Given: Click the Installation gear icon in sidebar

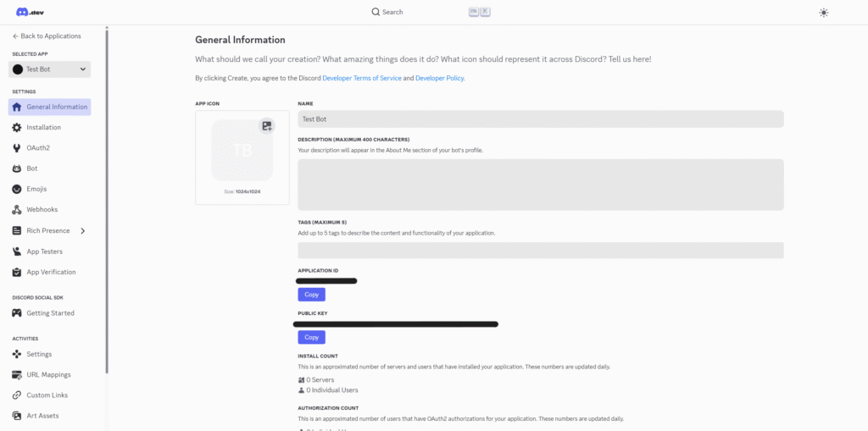Looking at the screenshot, I should click(17, 127).
